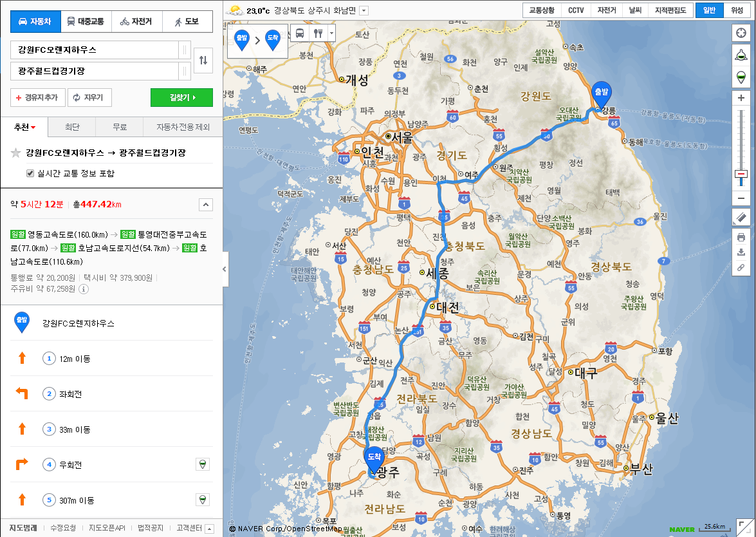Screen dimensions: 756x537
Task: Select route step 1 12m 이동
Action: [111, 359]
